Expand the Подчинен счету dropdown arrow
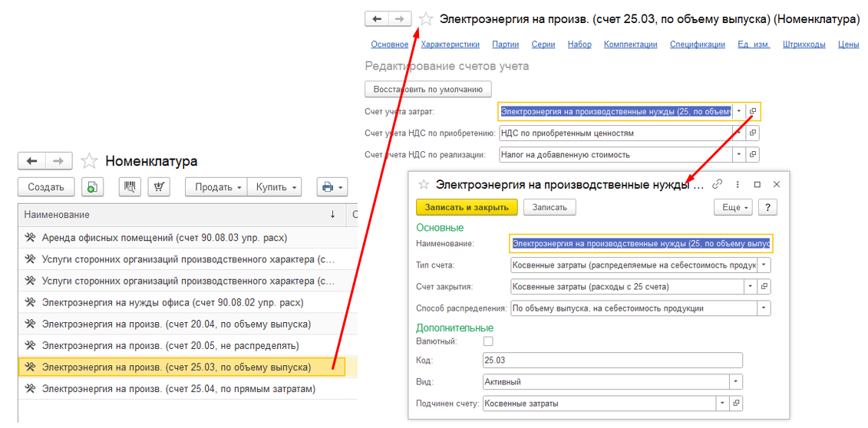Viewport: 868px width, 428px height. 722,403
